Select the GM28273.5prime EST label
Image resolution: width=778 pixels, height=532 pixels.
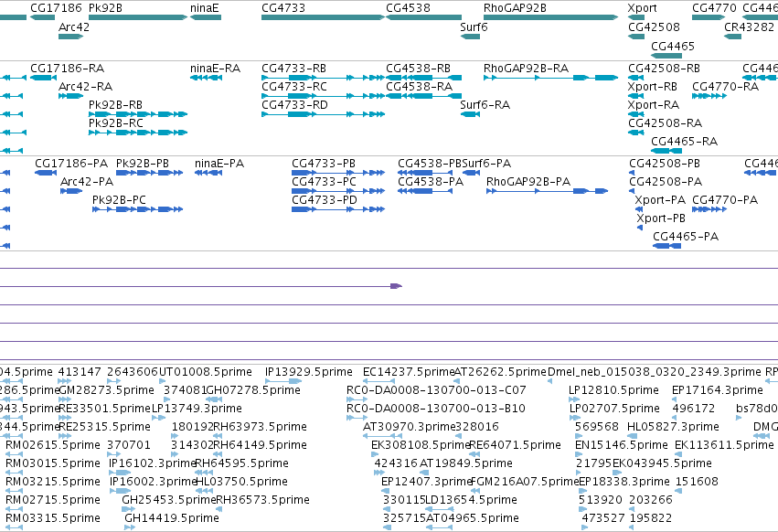coord(106,390)
